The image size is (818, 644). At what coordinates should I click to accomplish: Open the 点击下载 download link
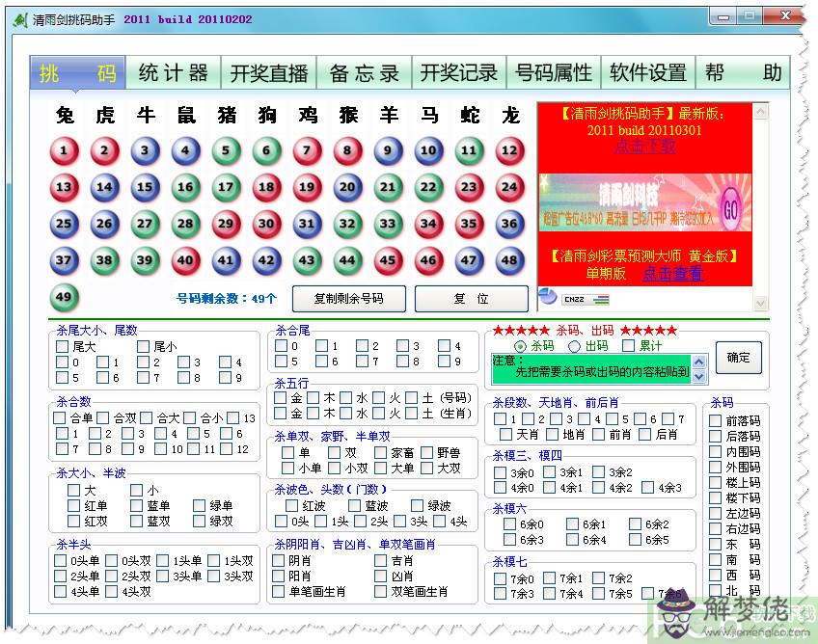point(644,146)
